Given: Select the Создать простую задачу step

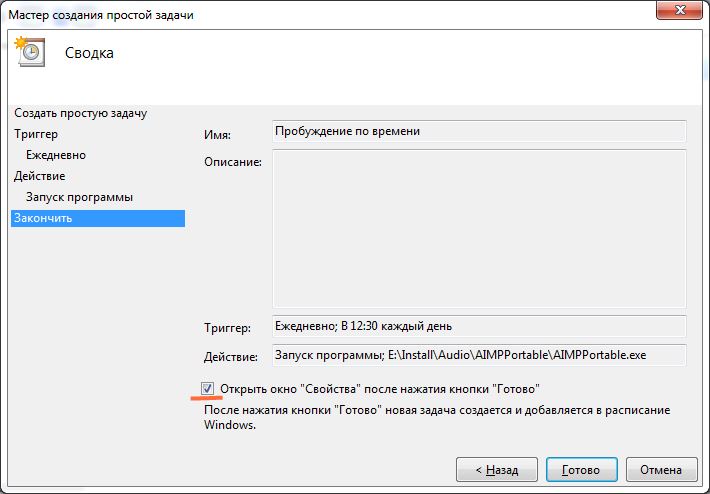Looking at the screenshot, I should click(81, 113).
